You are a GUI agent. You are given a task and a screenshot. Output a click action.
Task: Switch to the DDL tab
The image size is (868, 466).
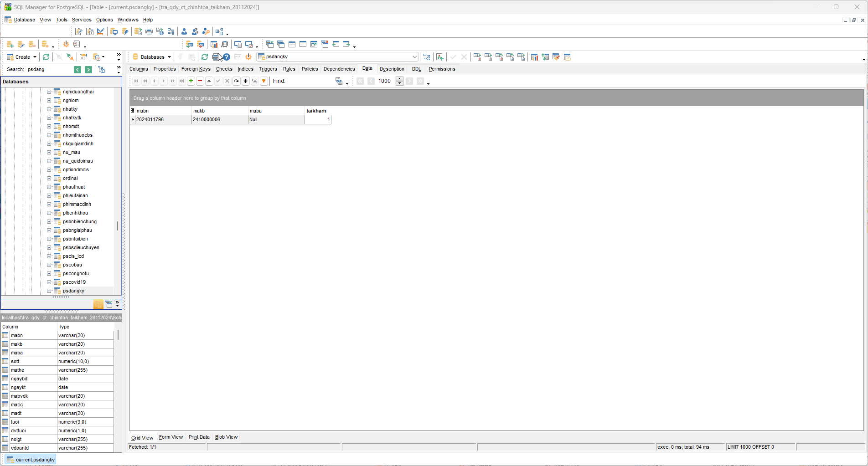point(417,69)
